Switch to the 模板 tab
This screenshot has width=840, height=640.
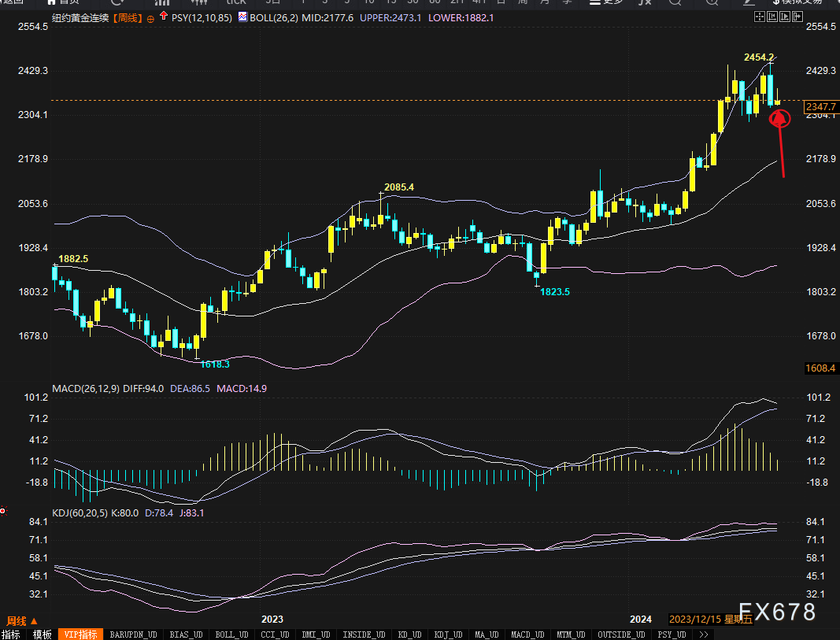click(x=42, y=634)
